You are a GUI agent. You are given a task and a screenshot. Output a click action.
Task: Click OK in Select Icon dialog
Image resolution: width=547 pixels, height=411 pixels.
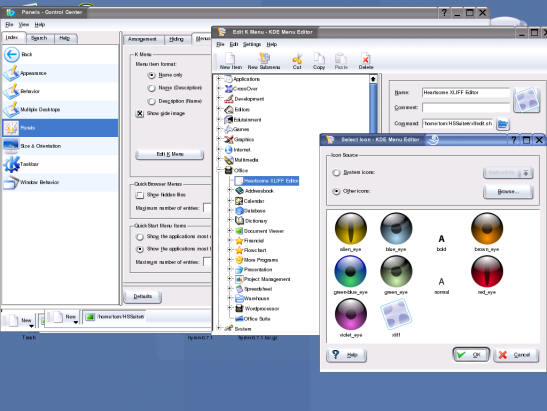click(x=471, y=355)
